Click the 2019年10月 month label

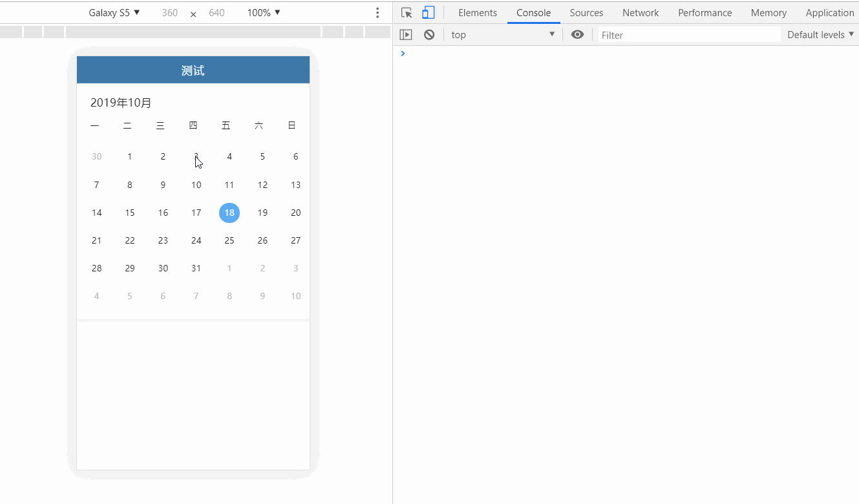[121, 103]
